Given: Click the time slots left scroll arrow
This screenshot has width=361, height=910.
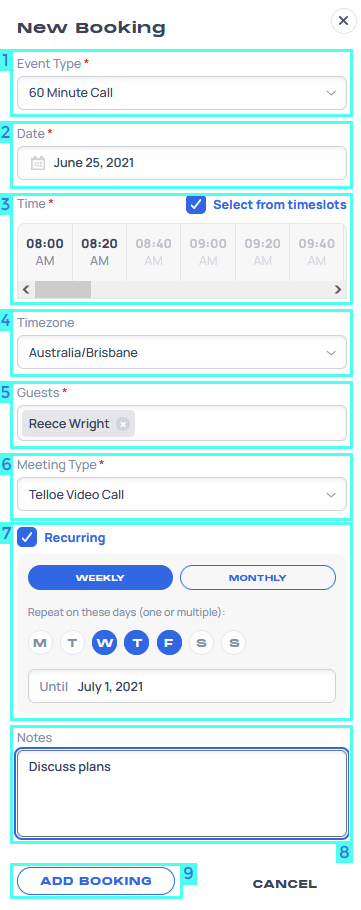Looking at the screenshot, I should (x=26, y=290).
